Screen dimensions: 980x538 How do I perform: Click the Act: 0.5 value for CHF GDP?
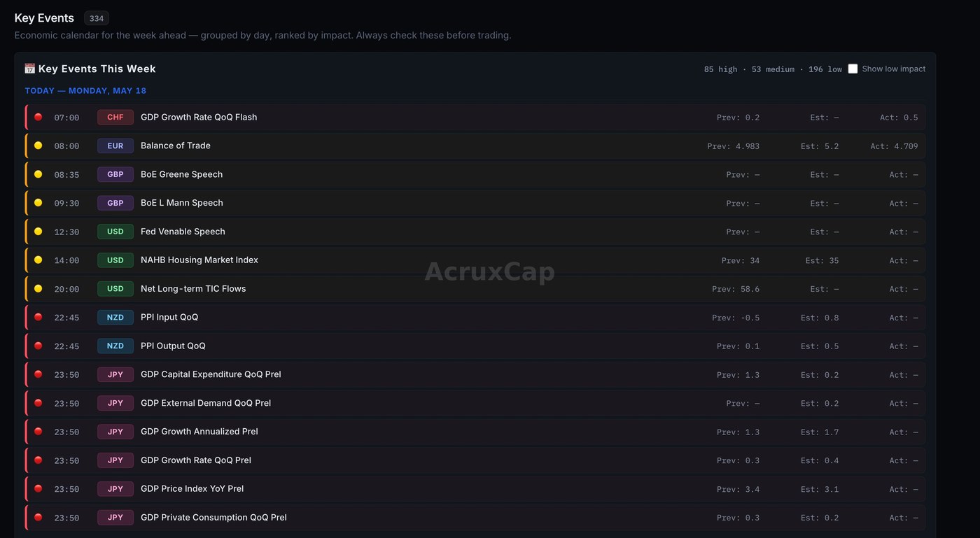[899, 118]
